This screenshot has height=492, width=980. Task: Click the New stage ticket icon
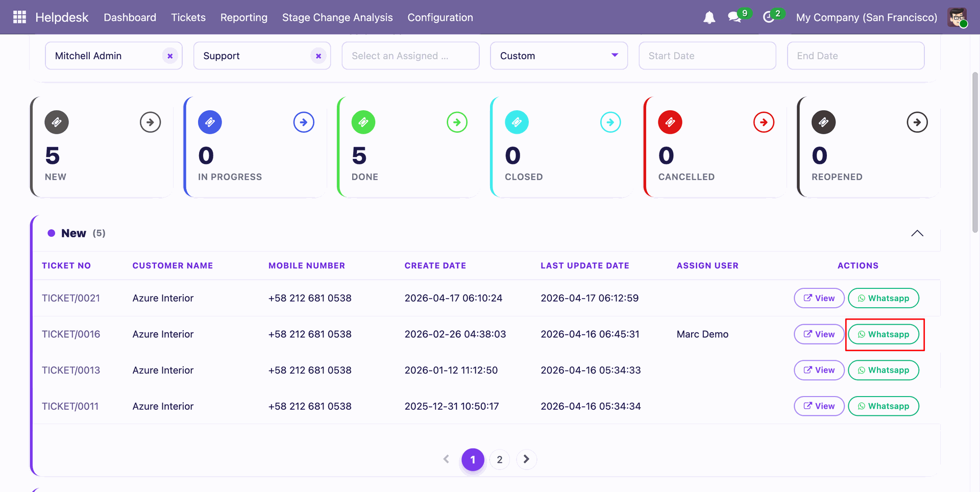[57, 122]
